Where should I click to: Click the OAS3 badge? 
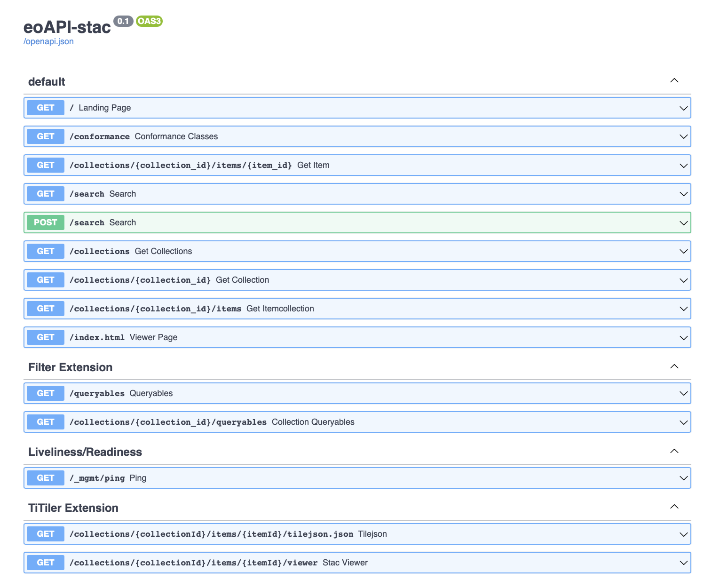coord(149,21)
